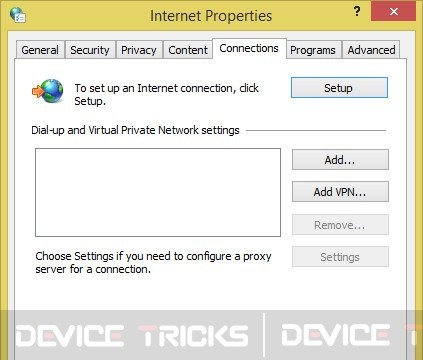Click the Internet Properties title bar icon

(17, 15)
